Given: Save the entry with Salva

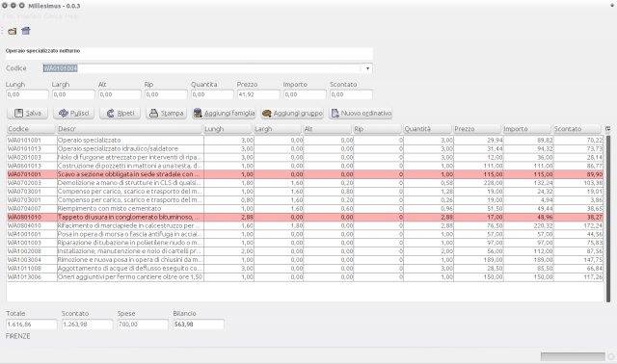Looking at the screenshot, I should click(28, 114).
